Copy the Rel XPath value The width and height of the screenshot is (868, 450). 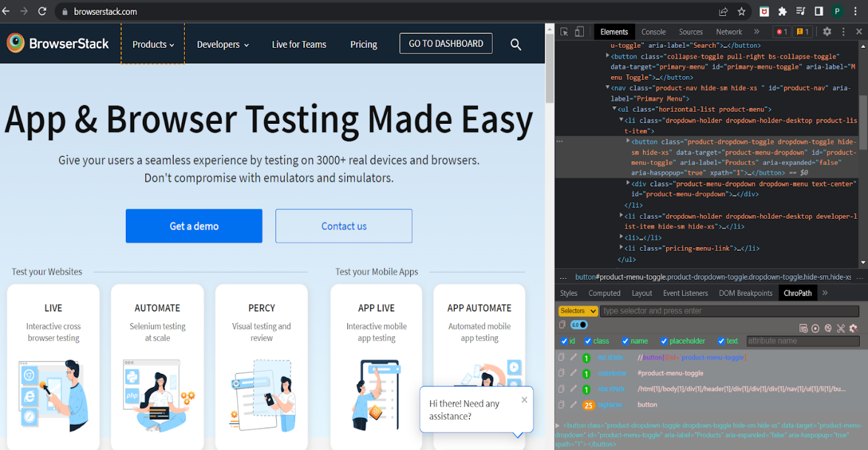[x=561, y=357]
